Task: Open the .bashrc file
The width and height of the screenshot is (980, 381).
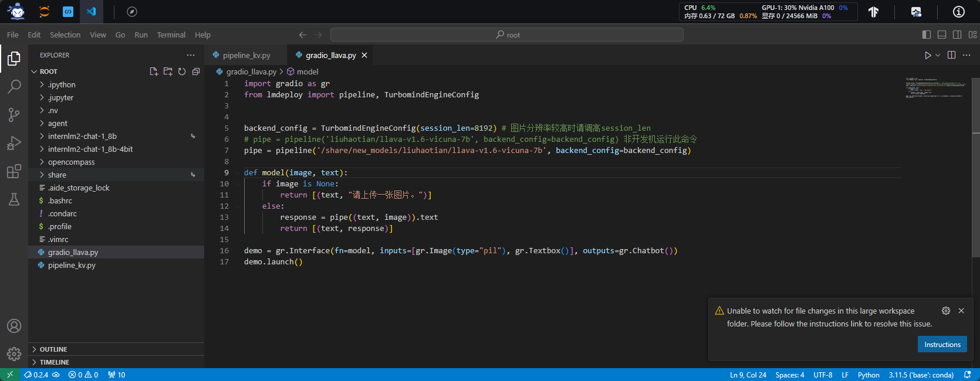Action: [116, 200]
